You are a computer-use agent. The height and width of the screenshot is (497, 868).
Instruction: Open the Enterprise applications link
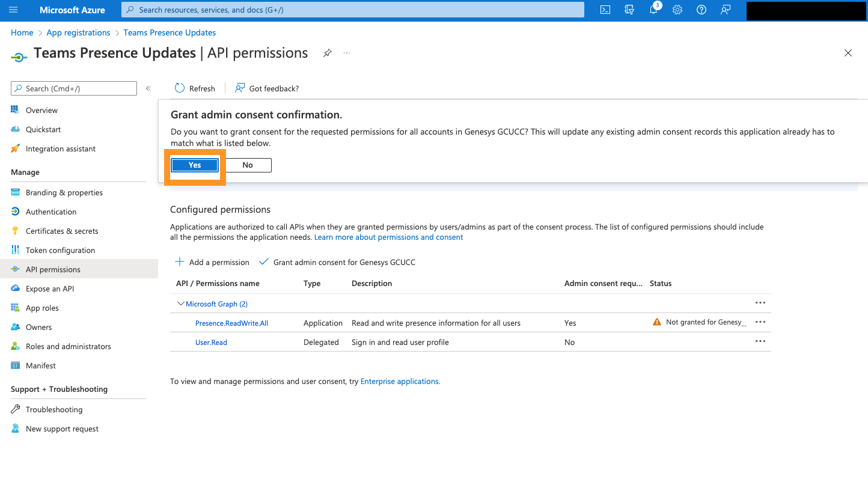coord(399,381)
